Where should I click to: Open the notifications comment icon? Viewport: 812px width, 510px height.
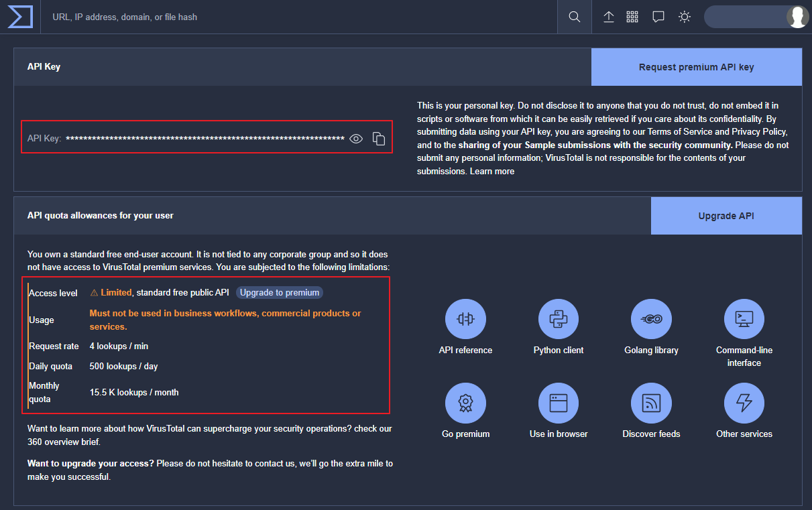658,17
